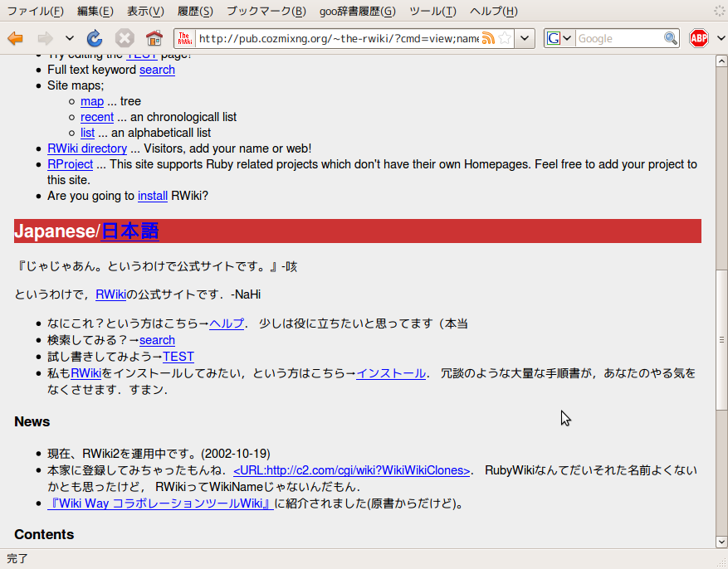This screenshot has width=728, height=569.
Task: Open the TEST link after 試し書きしてみよう
Action: [178, 357]
